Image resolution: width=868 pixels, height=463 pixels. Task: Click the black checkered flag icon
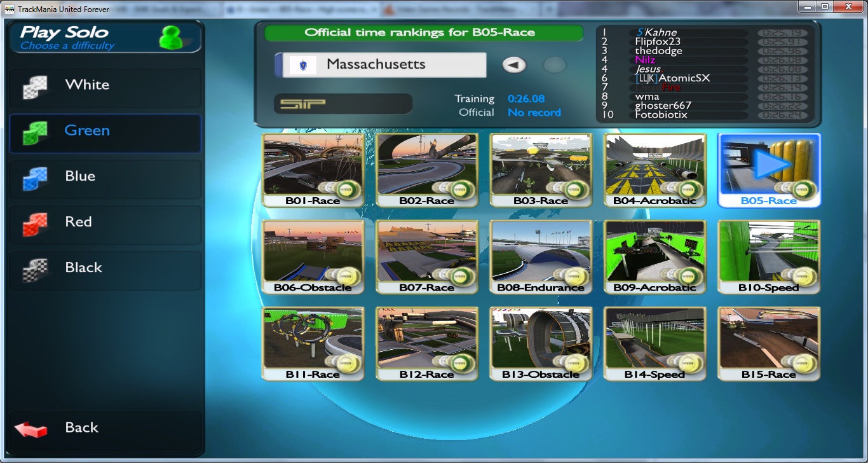tap(34, 270)
